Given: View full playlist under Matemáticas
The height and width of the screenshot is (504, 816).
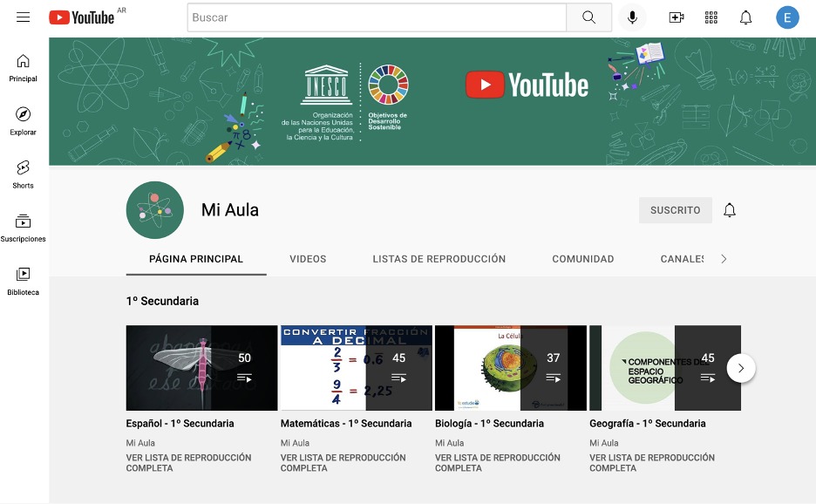Looking at the screenshot, I should [343, 462].
